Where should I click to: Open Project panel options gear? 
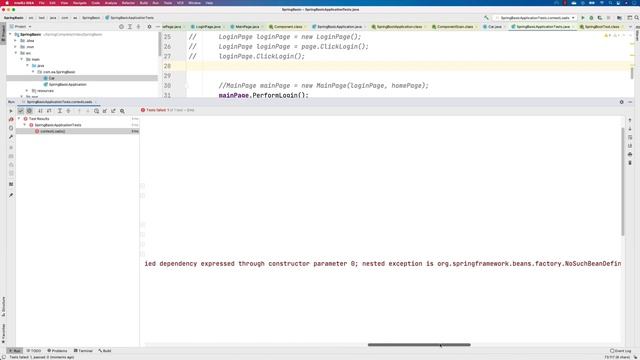point(149,27)
